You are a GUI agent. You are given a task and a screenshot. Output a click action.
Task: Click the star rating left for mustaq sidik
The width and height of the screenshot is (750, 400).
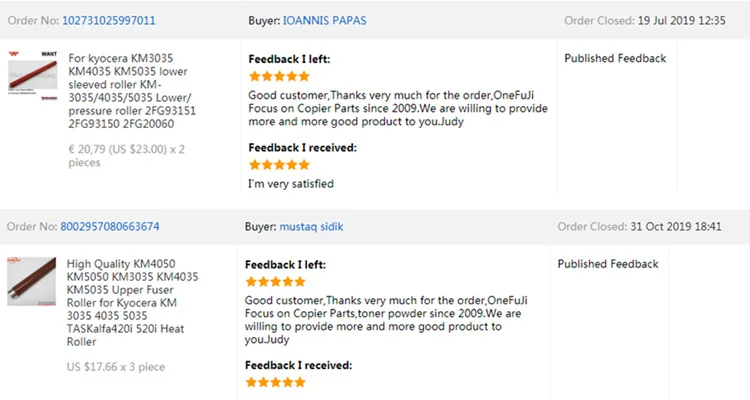(276, 282)
